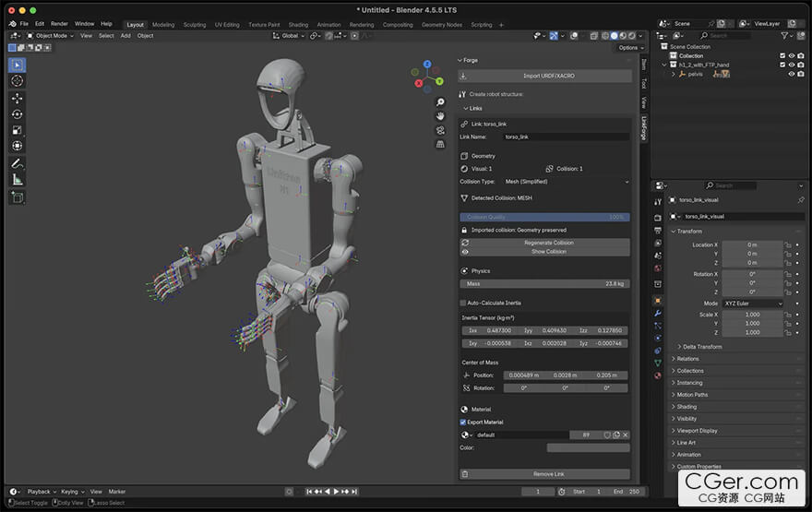
Task: Expand the Delta Transform section
Action: point(701,347)
